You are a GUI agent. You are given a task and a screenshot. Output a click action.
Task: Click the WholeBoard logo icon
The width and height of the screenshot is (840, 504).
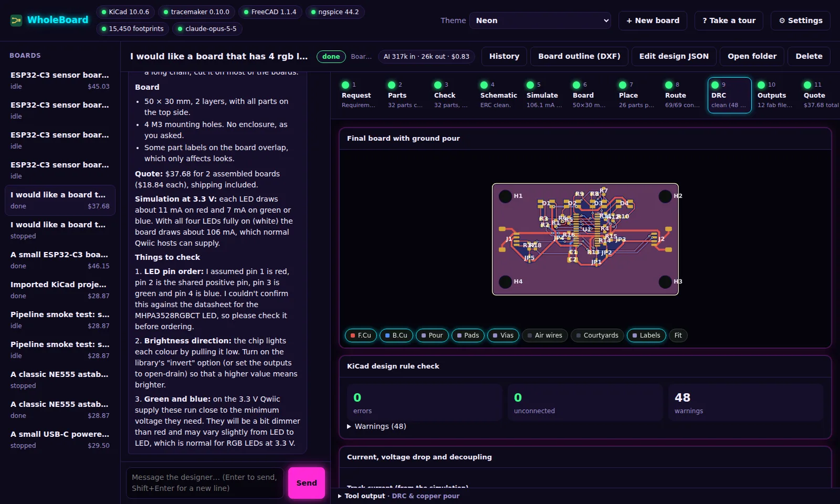[x=16, y=20]
